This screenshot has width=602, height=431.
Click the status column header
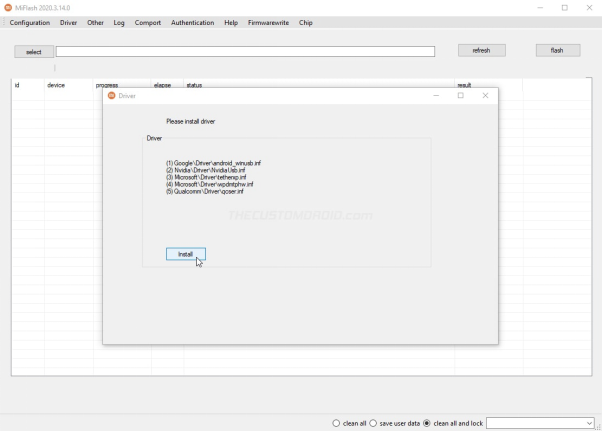coord(319,85)
